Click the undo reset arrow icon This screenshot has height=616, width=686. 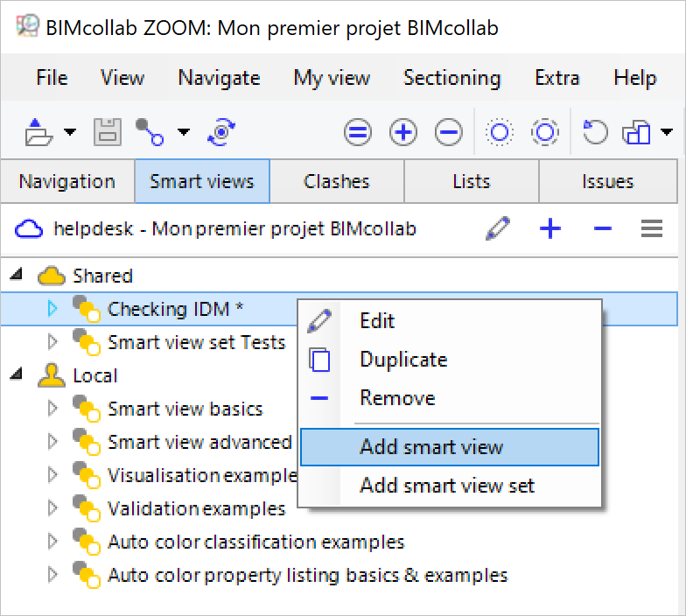595,132
